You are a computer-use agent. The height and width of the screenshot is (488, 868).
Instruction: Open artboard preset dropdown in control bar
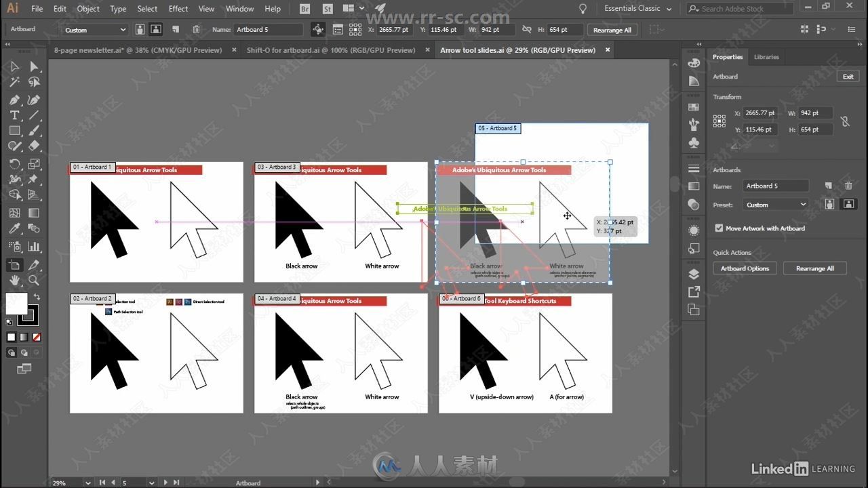coord(94,30)
